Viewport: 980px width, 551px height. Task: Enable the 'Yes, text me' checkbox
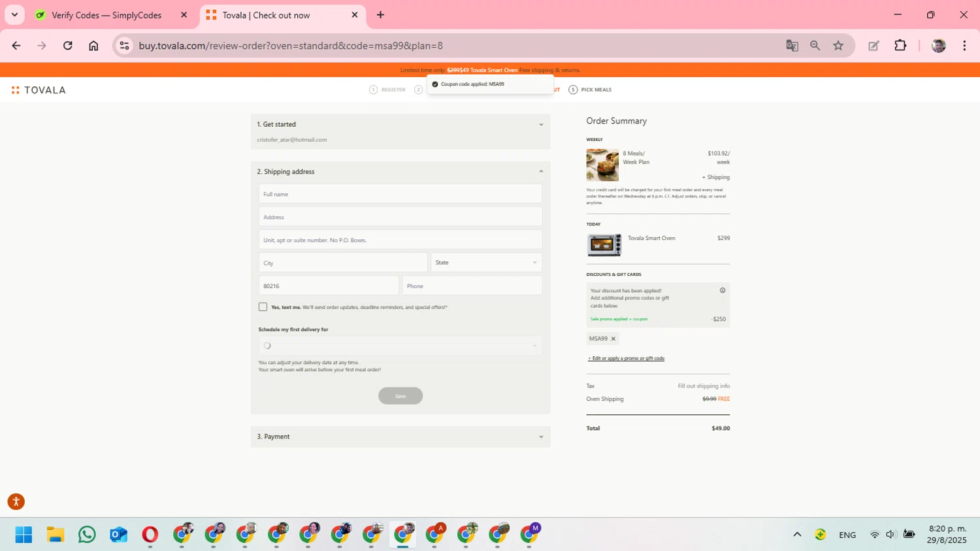263,307
